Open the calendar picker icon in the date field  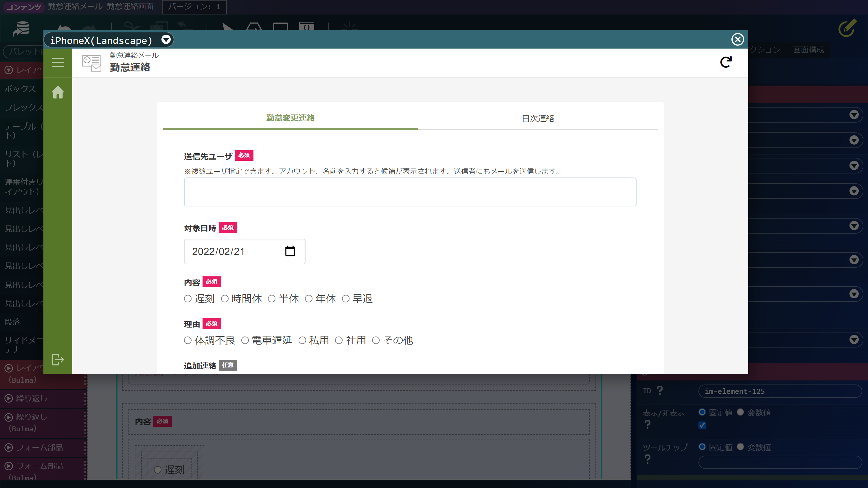click(290, 251)
